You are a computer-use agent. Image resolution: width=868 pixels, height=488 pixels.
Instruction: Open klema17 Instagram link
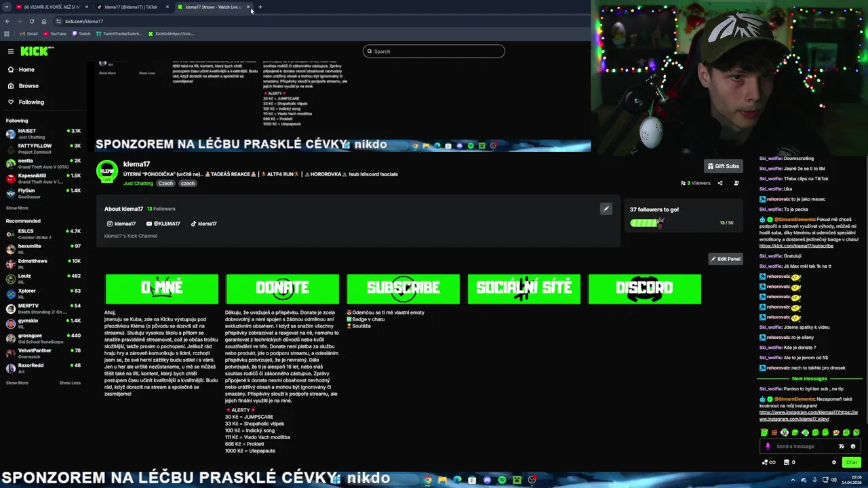121,224
